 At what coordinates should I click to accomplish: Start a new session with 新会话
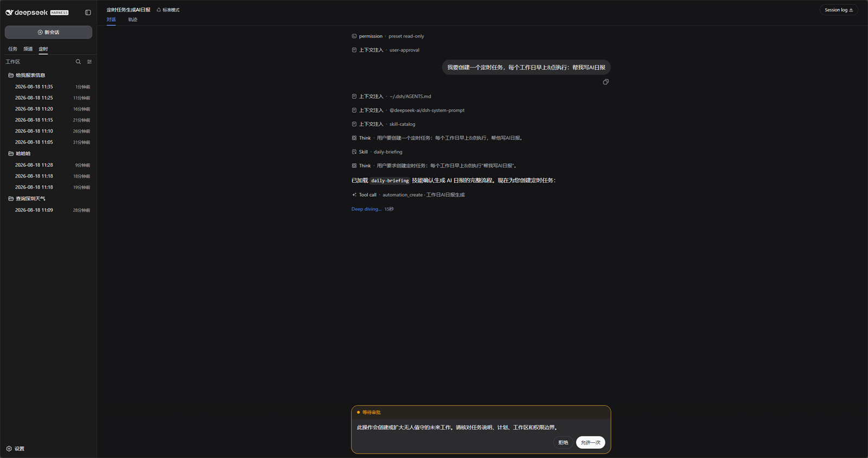[x=48, y=32]
